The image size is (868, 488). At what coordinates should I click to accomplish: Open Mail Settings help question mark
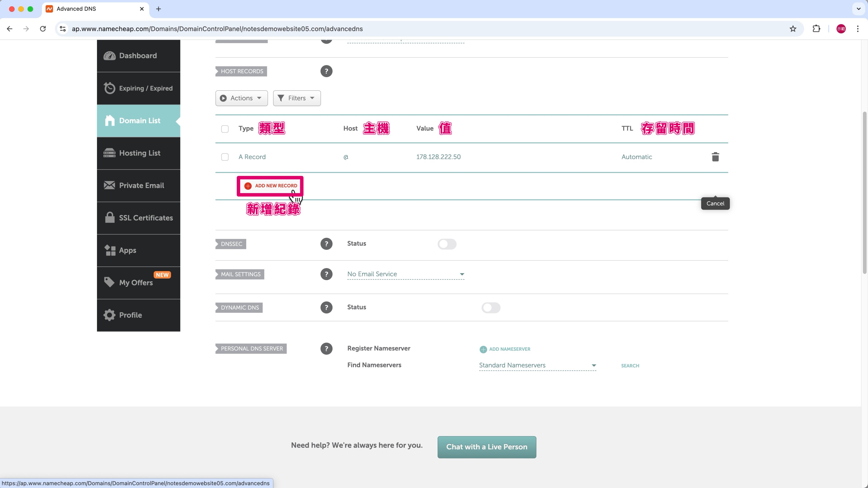pos(326,274)
